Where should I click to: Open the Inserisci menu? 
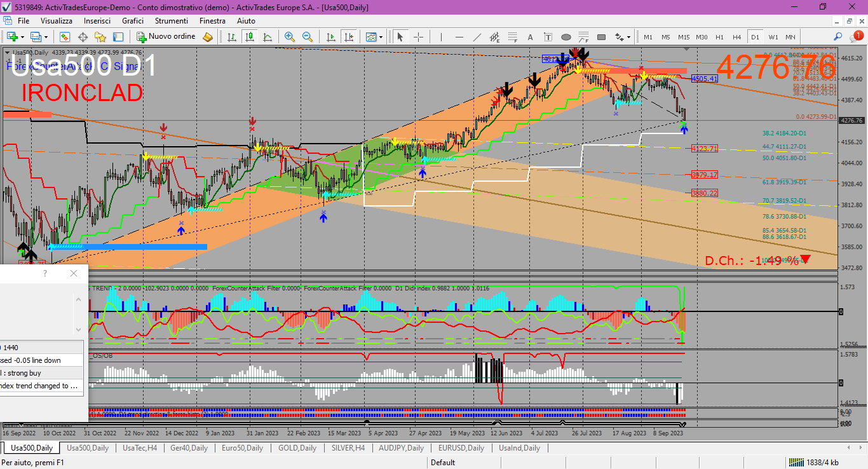pyautogui.click(x=97, y=21)
